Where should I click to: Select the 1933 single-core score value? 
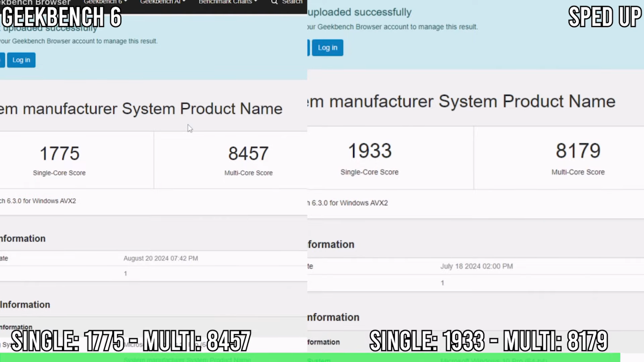pos(369,151)
